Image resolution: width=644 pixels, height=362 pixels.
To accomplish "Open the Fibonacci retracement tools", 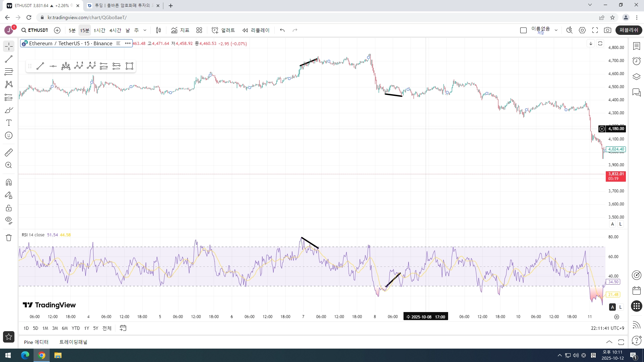I will 9,71.
